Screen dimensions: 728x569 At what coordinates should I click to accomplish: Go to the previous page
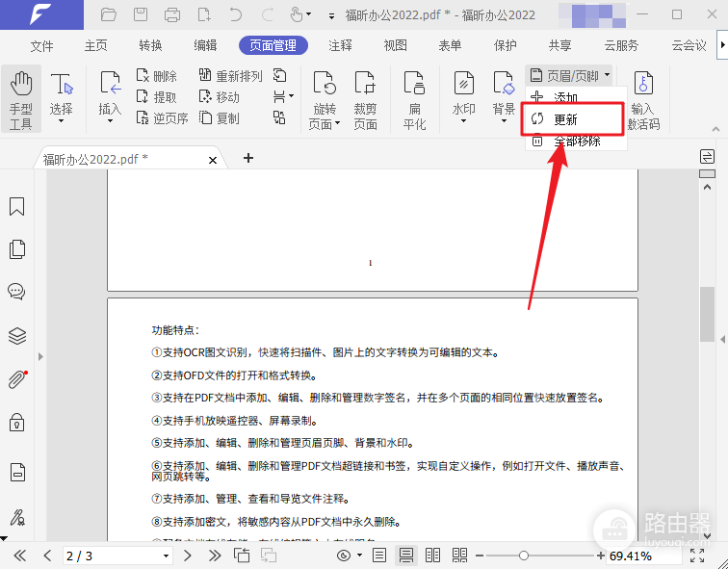(47, 556)
